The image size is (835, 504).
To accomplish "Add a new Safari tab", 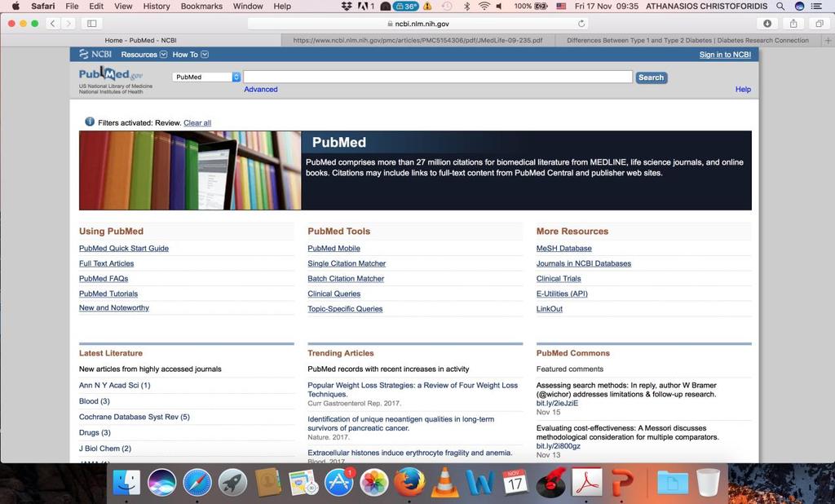I will pyautogui.click(x=828, y=41).
